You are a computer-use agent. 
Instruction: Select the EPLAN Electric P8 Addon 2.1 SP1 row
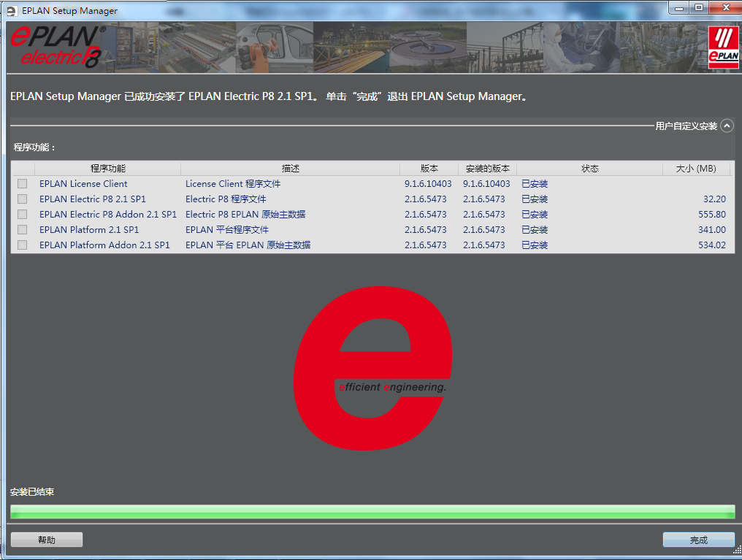click(108, 215)
